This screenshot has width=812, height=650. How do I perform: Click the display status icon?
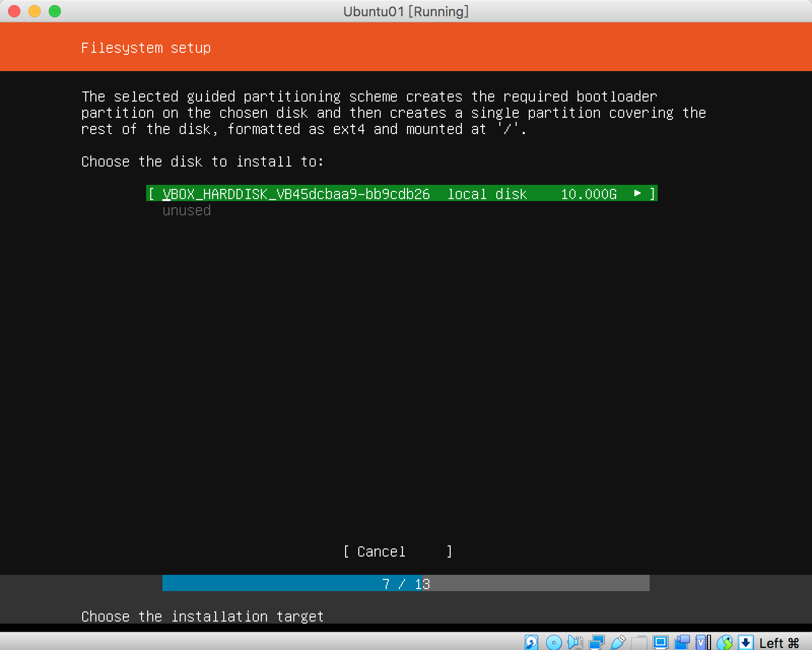[x=660, y=642]
